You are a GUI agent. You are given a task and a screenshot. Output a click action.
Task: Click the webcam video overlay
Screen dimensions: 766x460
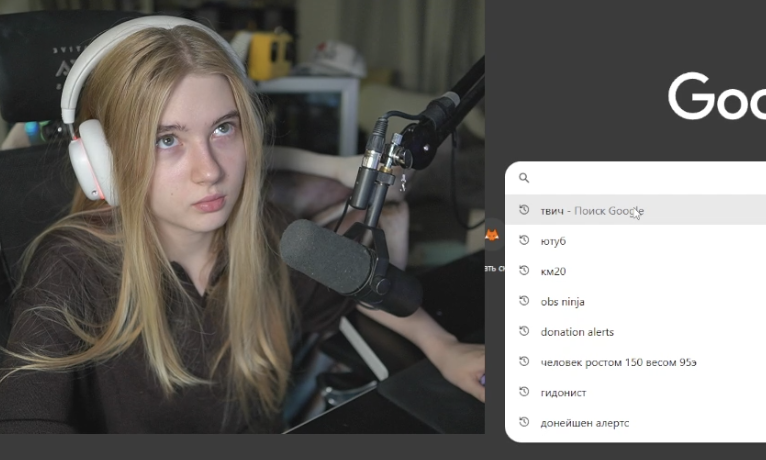click(x=242, y=217)
